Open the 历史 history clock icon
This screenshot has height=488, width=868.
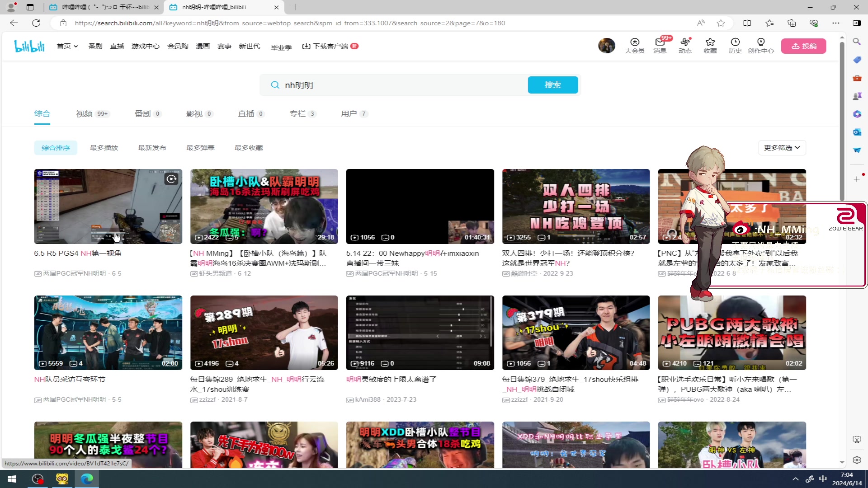coord(735,46)
